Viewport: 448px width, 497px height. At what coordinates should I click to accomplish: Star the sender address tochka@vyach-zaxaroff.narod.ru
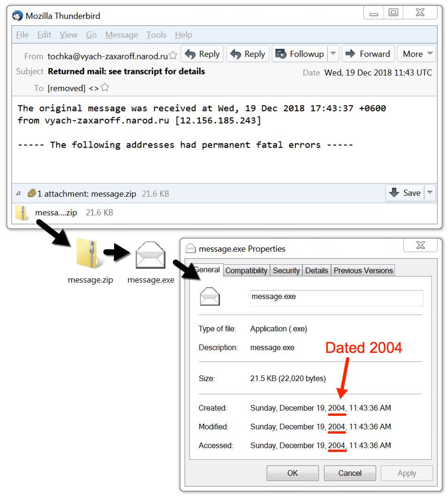pyautogui.click(x=173, y=55)
